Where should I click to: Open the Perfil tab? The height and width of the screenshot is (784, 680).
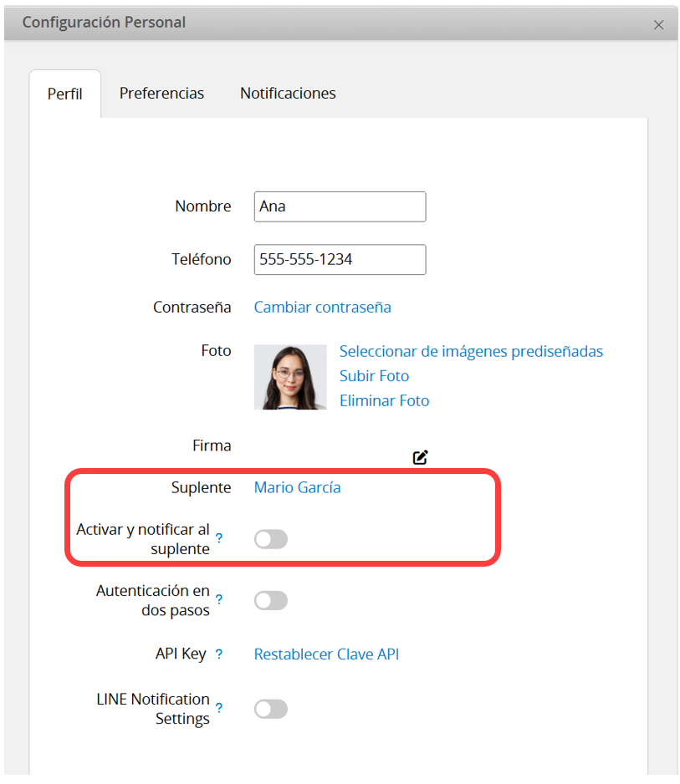[65, 94]
